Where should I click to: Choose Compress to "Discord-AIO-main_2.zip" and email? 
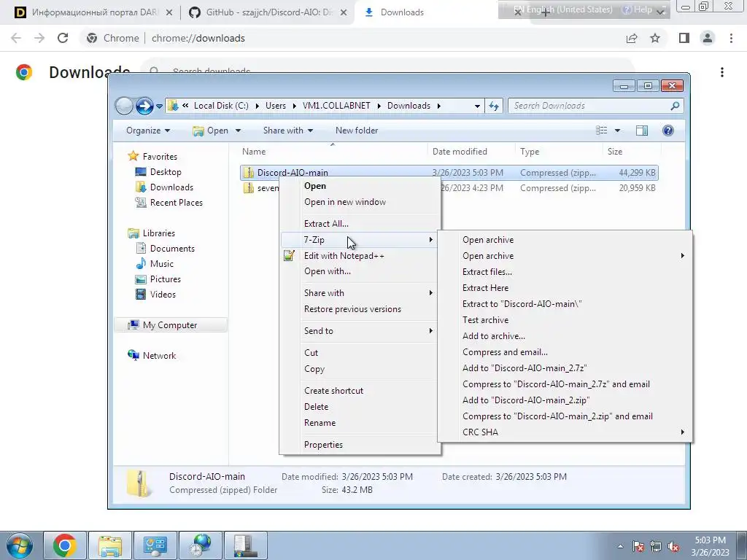(557, 416)
